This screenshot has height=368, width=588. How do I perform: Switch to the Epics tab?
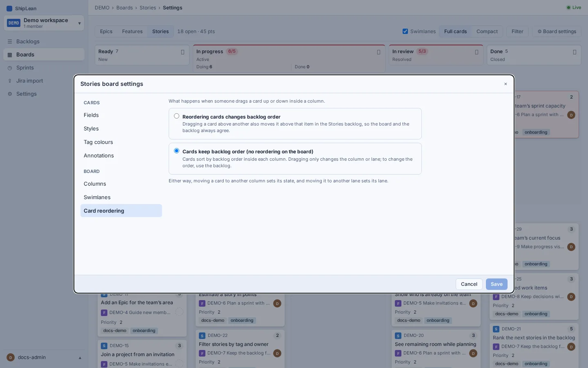click(106, 31)
